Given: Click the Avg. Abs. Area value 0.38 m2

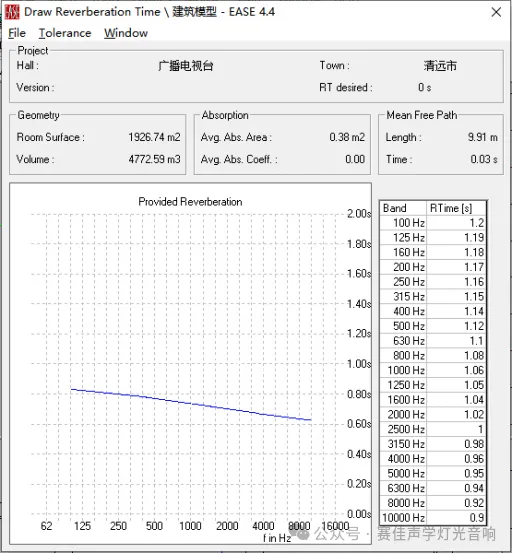Looking at the screenshot, I should [347, 137].
